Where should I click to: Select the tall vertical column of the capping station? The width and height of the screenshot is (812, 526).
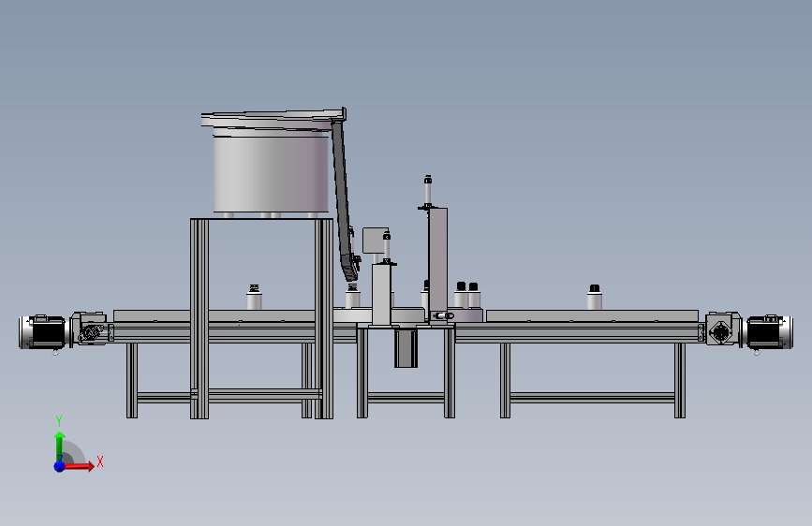[x=438, y=266]
